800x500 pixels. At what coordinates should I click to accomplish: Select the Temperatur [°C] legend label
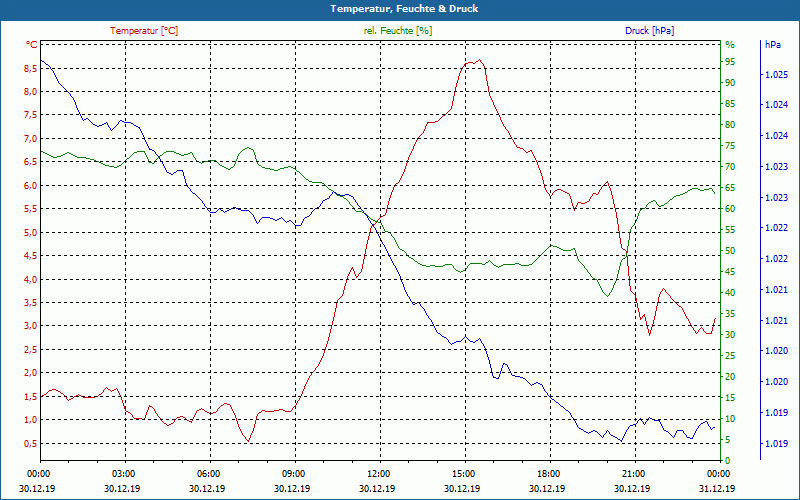click(144, 31)
